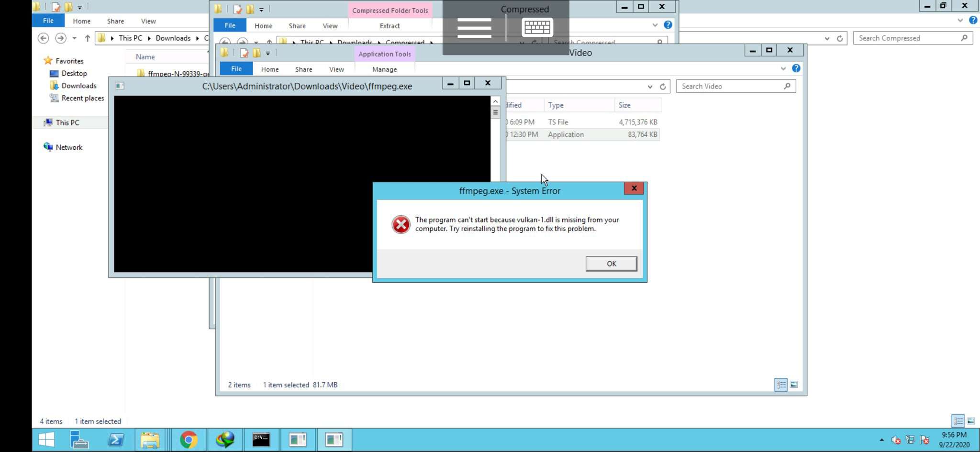Screen dimensions: 980x452
Task: Show hidden system tray icons
Action: (x=881, y=440)
